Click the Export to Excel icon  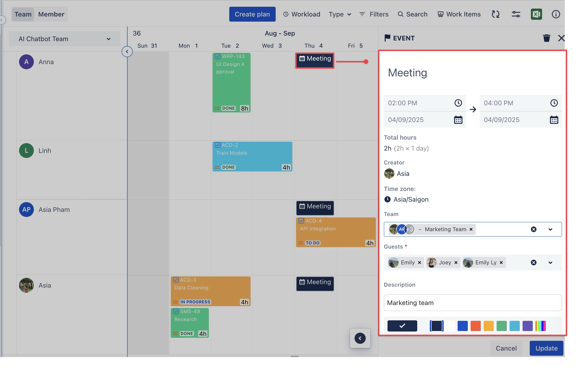coord(536,14)
